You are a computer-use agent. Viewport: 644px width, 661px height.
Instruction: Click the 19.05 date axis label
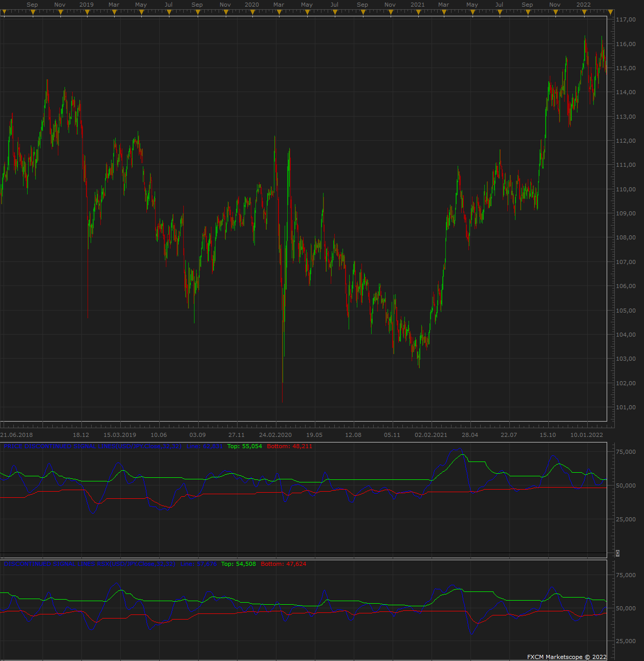pyautogui.click(x=314, y=435)
